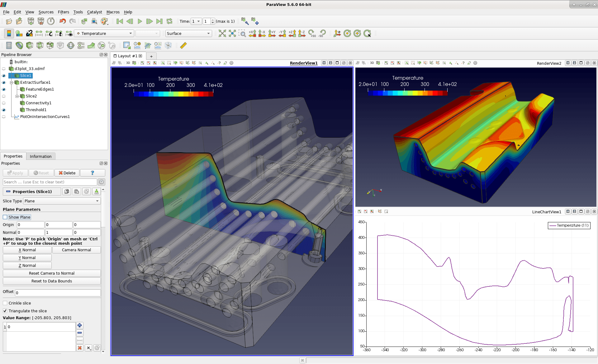Click the Zoom to Box icon
598x364 pixels.
[x=242, y=33]
